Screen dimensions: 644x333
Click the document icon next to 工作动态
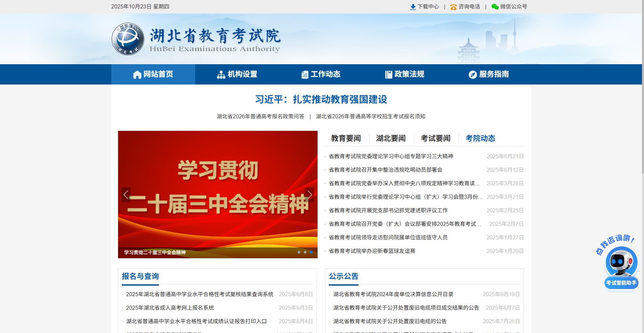pos(305,74)
